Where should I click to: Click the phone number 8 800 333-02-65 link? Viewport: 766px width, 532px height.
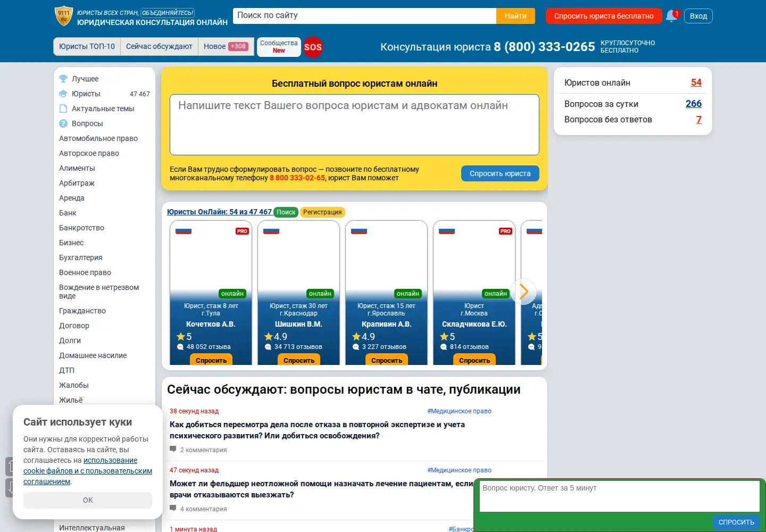pos(297,178)
